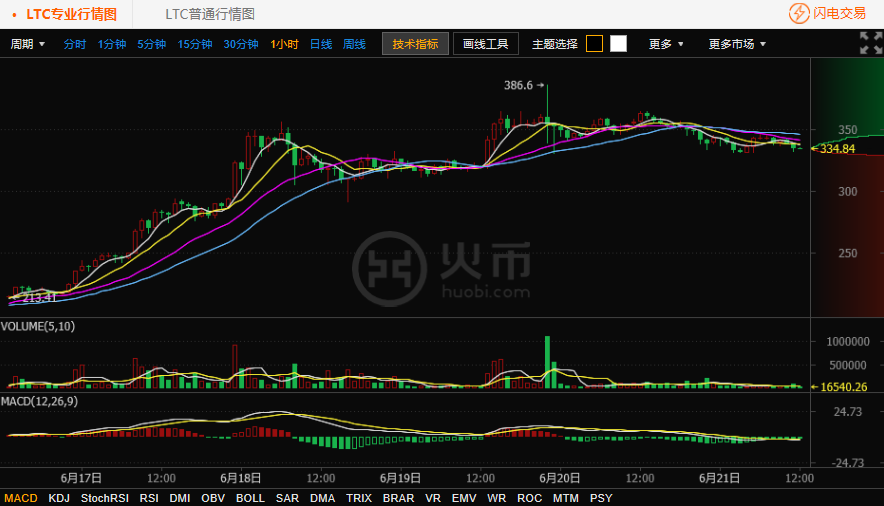Image resolution: width=884 pixels, height=506 pixels.
Task: Select the 15分钟 timeframe
Action: 195,44
